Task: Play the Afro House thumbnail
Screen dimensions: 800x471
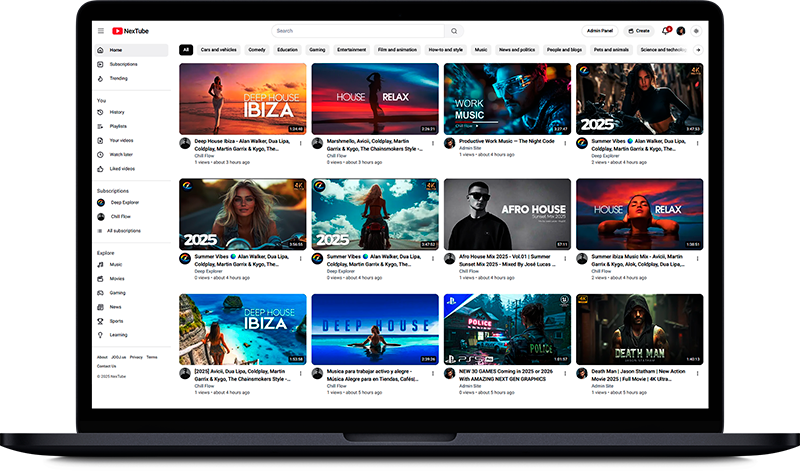Action: click(x=507, y=214)
